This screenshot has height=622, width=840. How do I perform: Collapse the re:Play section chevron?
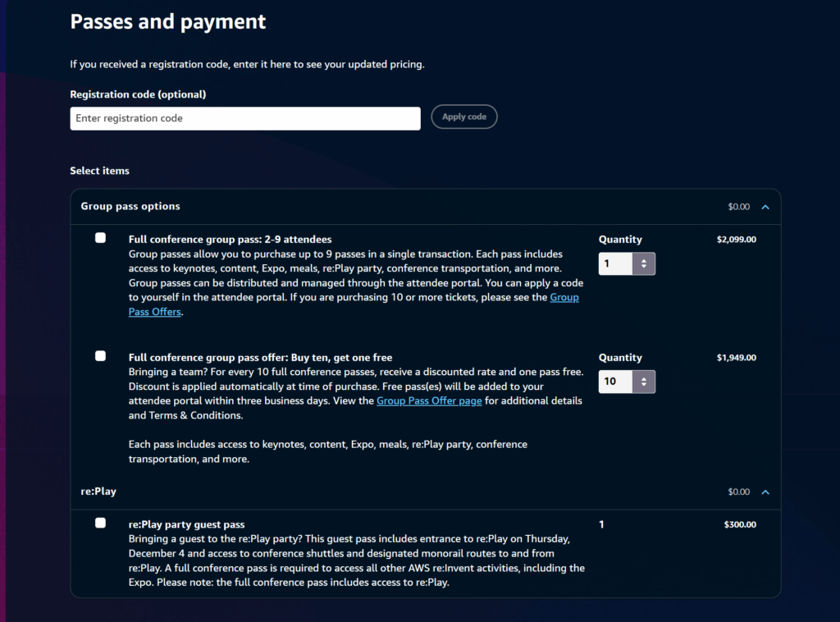tap(765, 492)
